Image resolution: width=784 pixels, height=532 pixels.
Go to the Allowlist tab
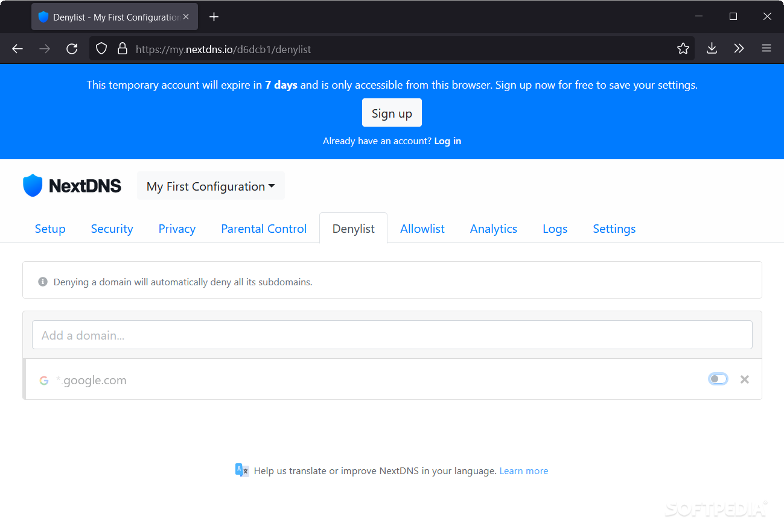(422, 229)
